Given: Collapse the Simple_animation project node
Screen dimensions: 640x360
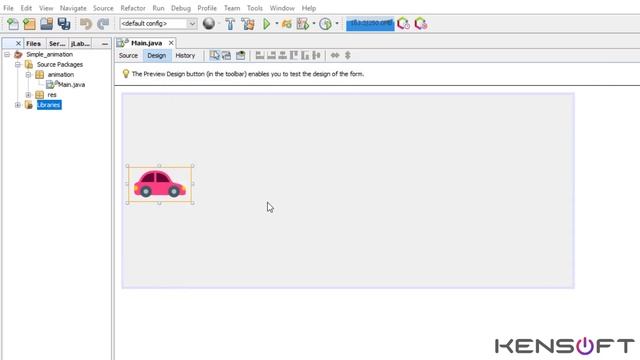Looking at the screenshot, I should [x=7, y=54].
